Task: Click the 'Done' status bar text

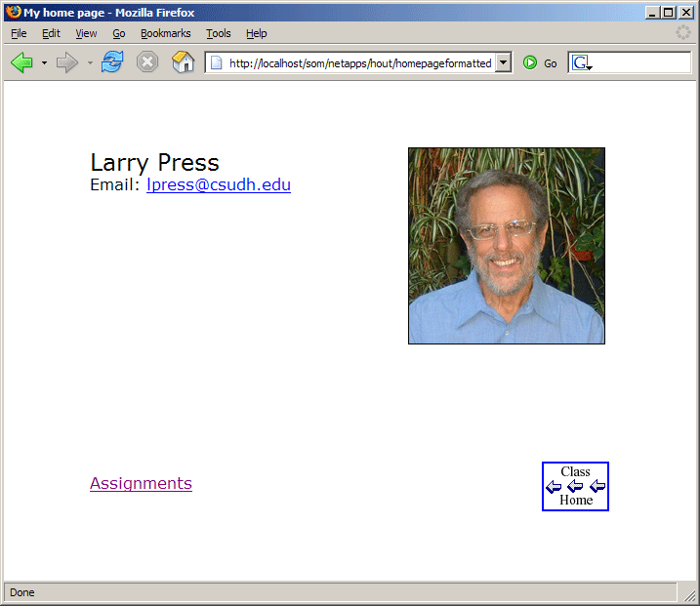Action: (x=22, y=592)
